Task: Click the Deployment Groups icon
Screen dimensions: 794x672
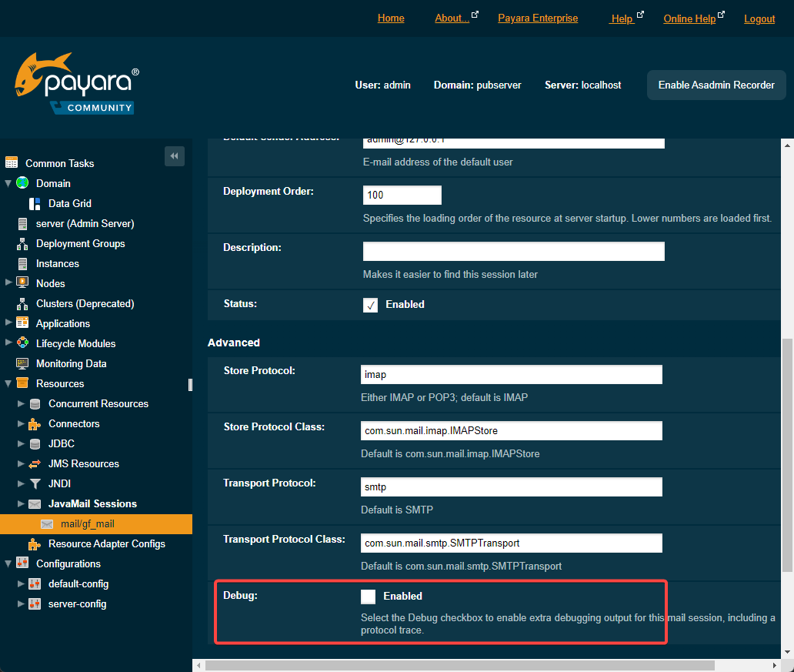Action: (x=22, y=243)
